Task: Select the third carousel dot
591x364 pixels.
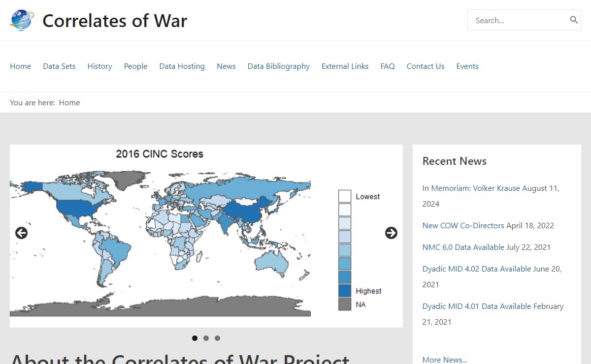Action: click(217, 338)
